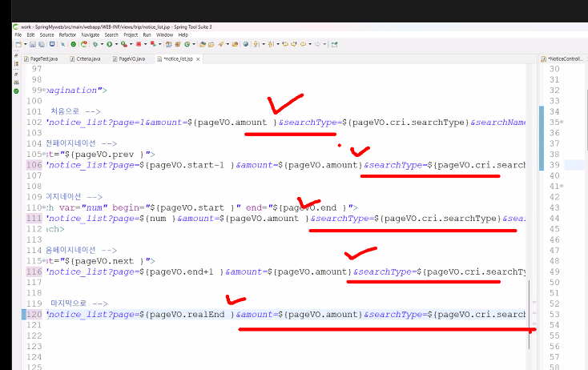Viewport: 588px width, 370px height.
Task: Collapse the code fold at line 110
Action: (x=44, y=207)
